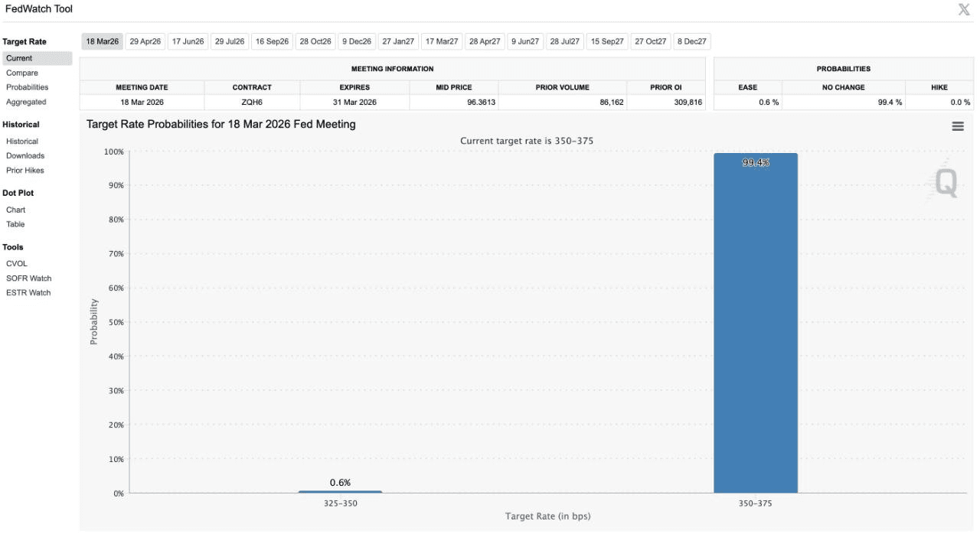View the Prior Hikes page
Viewport: 980px width, 534px height.
pyautogui.click(x=25, y=170)
